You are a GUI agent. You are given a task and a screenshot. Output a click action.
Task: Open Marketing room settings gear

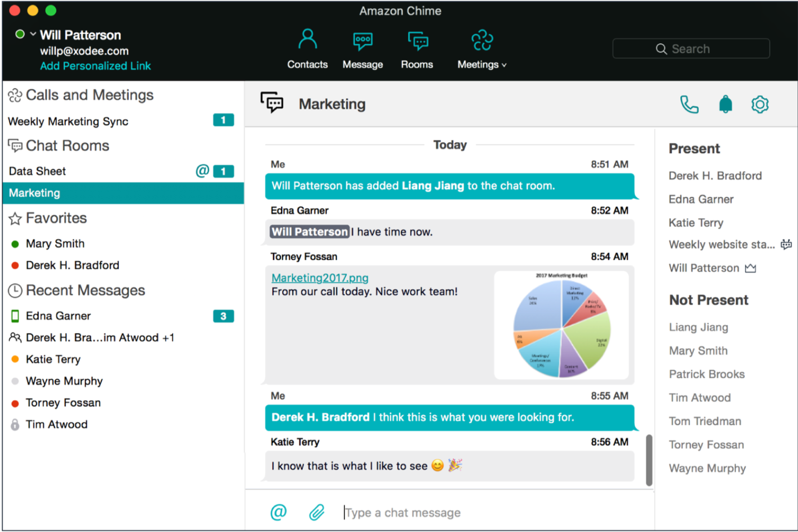(x=760, y=104)
